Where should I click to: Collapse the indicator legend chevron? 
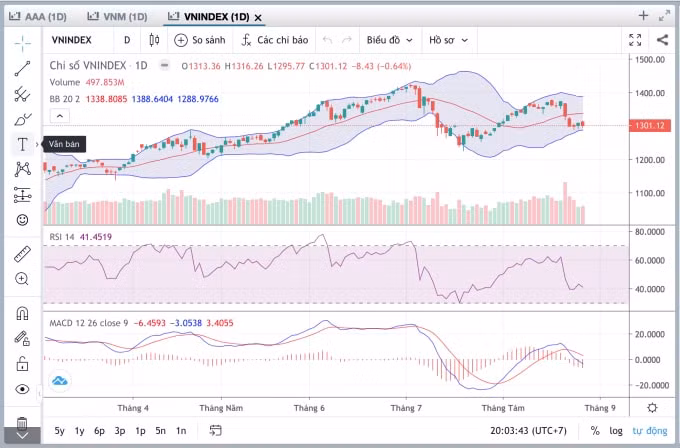(60, 116)
